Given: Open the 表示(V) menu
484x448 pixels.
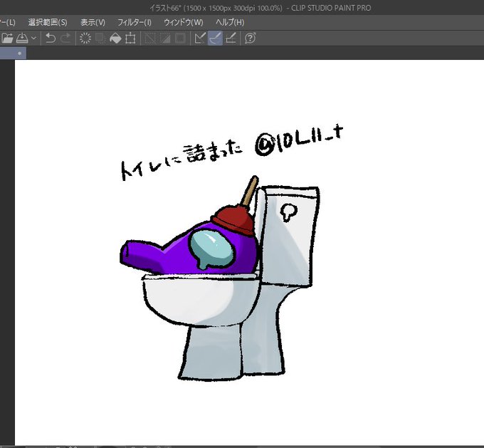Looking at the screenshot, I should pos(93,22).
